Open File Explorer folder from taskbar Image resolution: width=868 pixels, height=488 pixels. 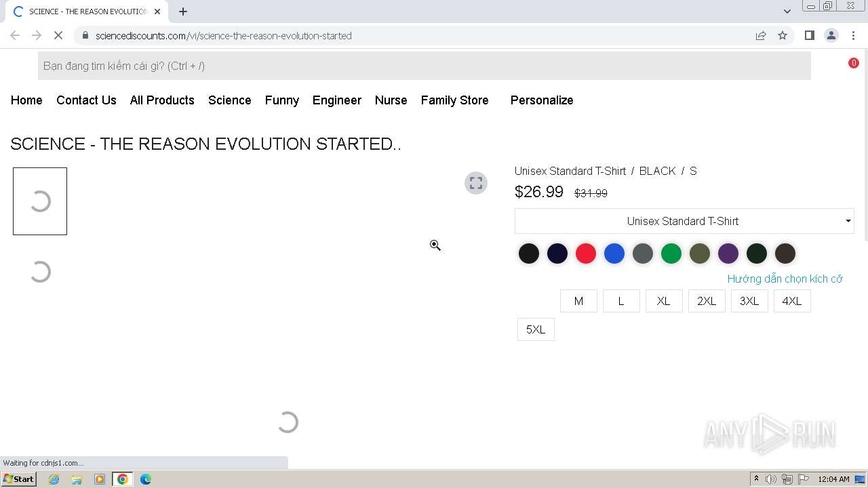[77, 479]
